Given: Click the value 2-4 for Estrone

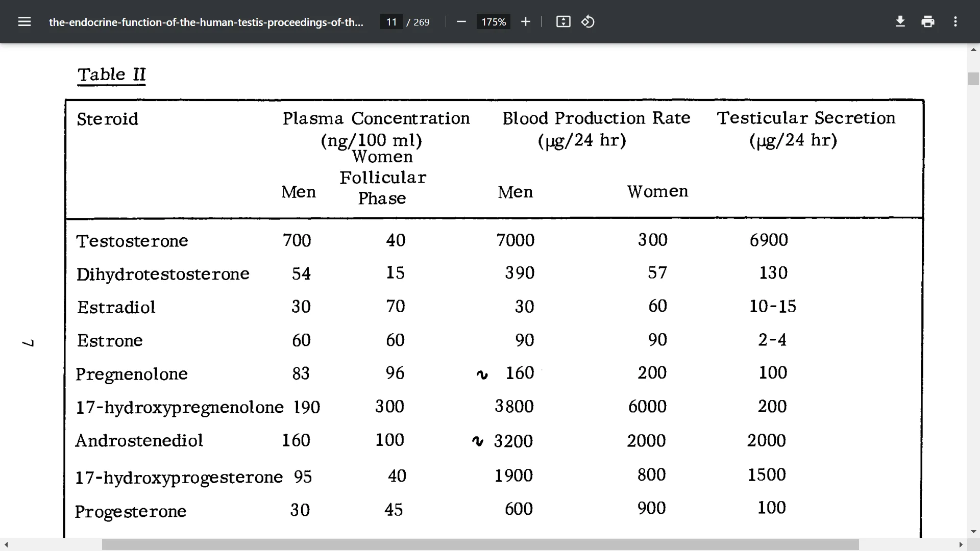Looking at the screenshot, I should click(x=772, y=340).
